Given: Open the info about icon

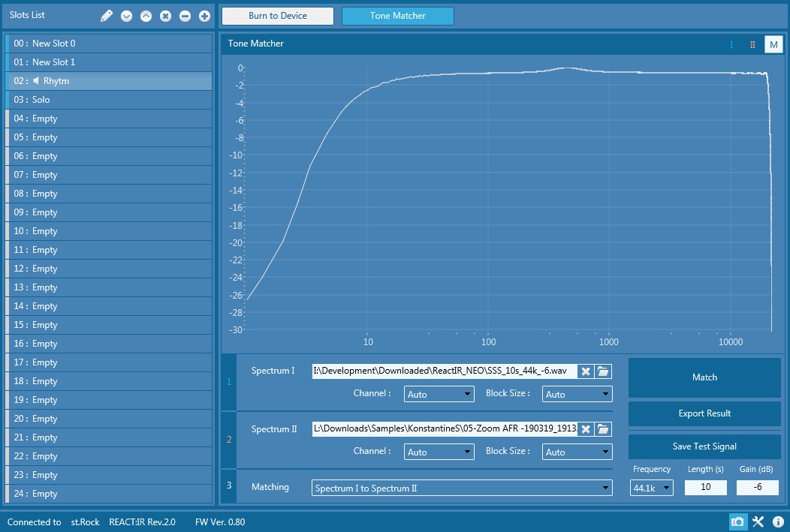Looking at the screenshot, I should click(778, 521).
